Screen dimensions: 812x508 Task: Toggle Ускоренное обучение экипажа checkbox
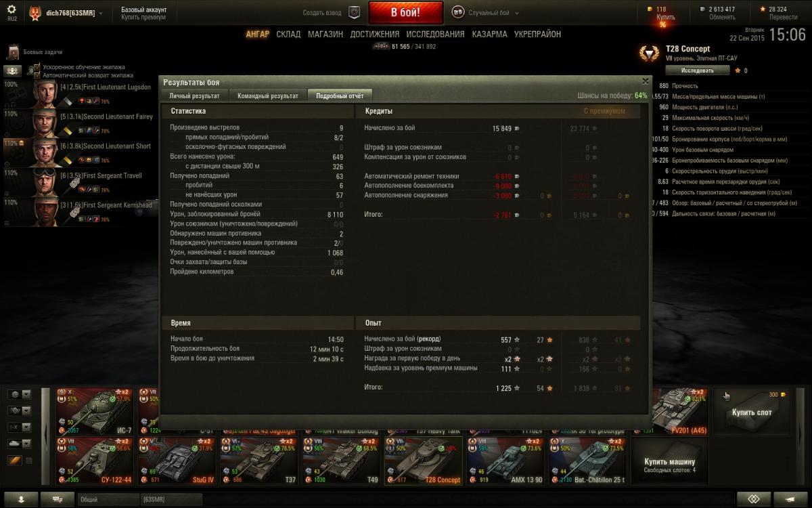tap(37, 67)
